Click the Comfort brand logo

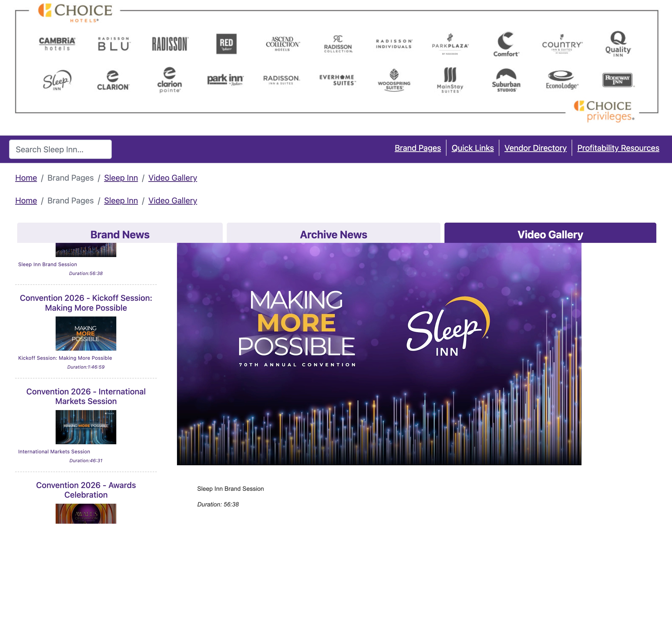point(506,44)
